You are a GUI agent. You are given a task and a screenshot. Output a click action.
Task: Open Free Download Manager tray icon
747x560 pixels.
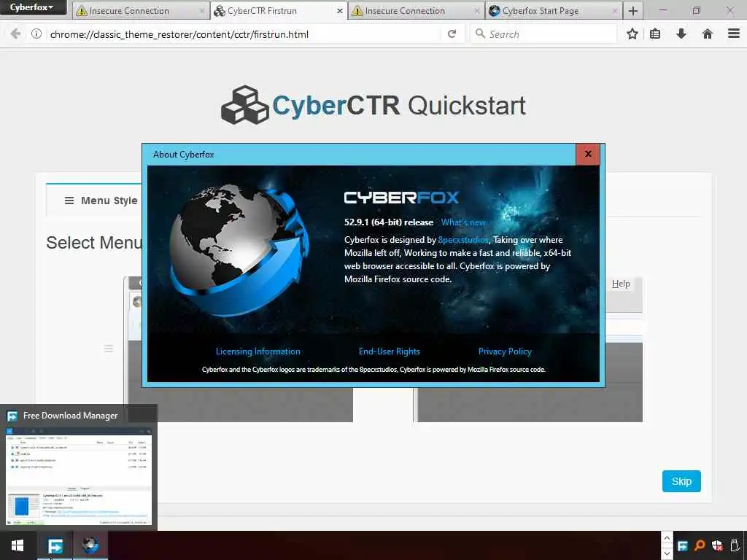[682, 545]
